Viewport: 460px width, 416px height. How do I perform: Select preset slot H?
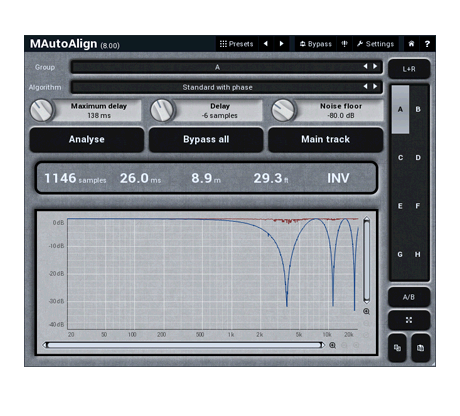tap(418, 254)
